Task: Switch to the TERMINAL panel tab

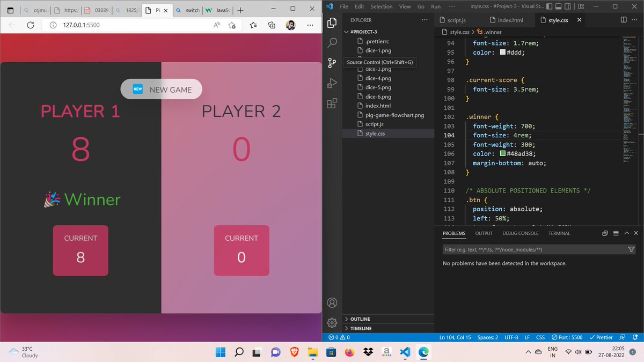Action: point(559,233)
